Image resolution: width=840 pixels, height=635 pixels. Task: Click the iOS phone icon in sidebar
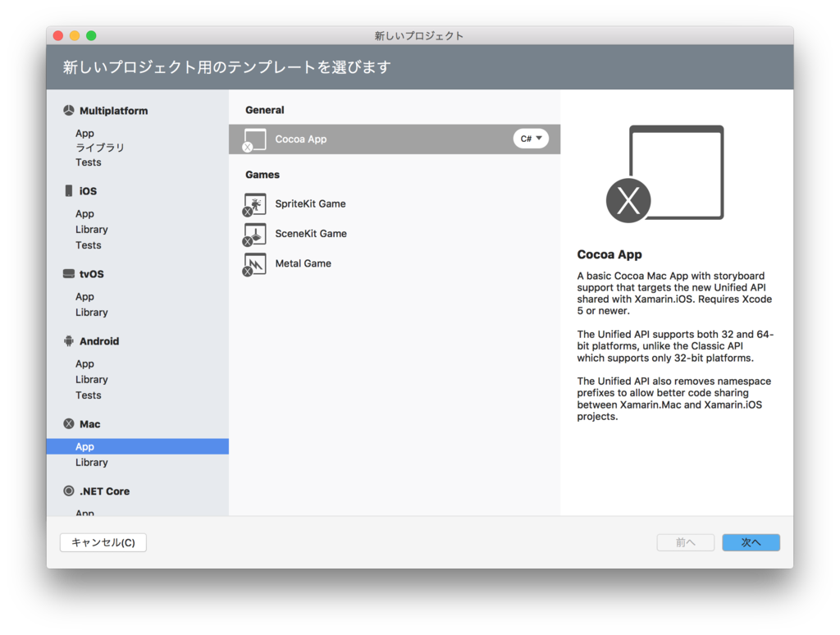(69, 191)
